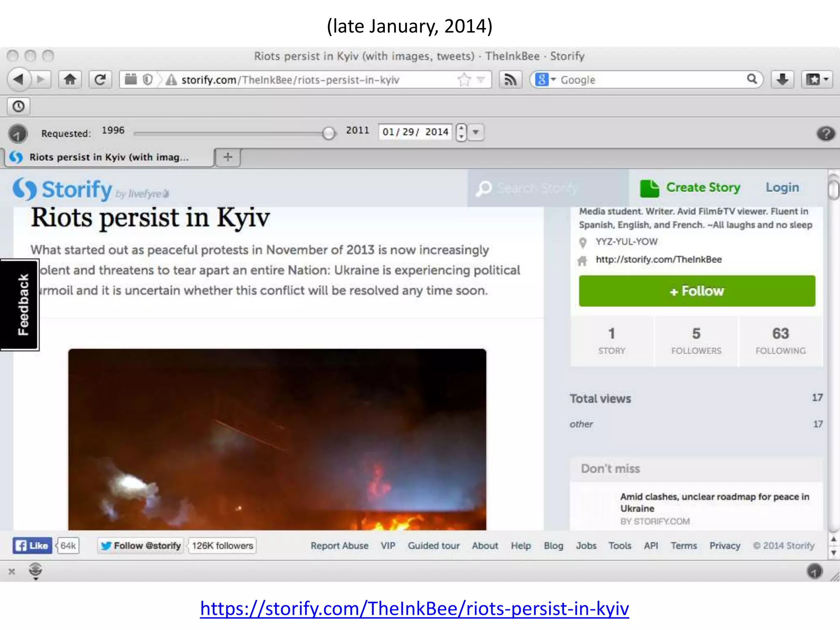Open the Amid clashes, unclear roadmap story link
Screen dimensions: 840x630
(x=714, y=502)
